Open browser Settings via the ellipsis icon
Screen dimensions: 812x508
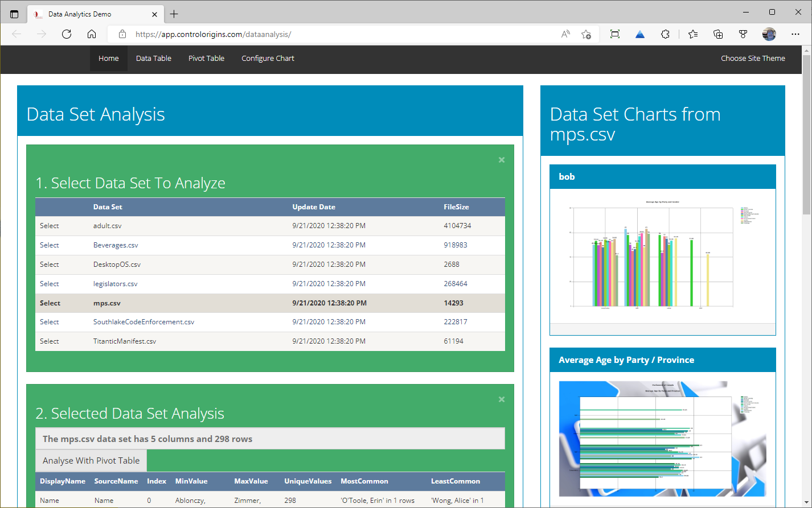click(x=795, y=34)
